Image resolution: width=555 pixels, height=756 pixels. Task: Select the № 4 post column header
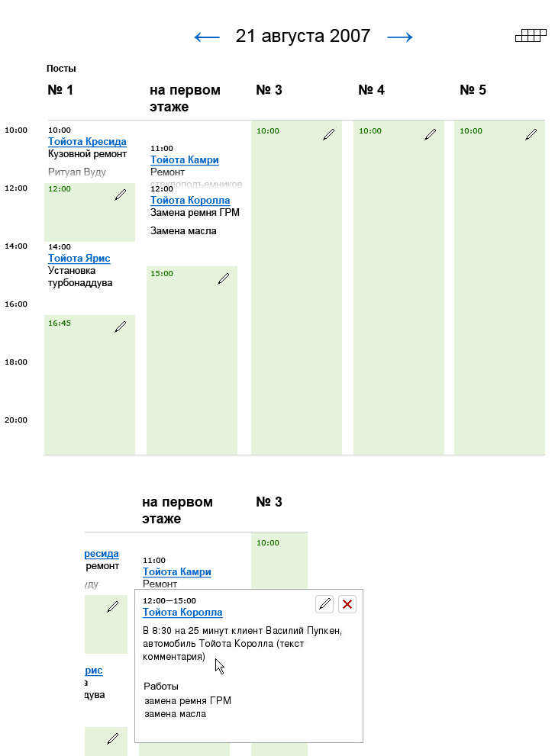372,90
